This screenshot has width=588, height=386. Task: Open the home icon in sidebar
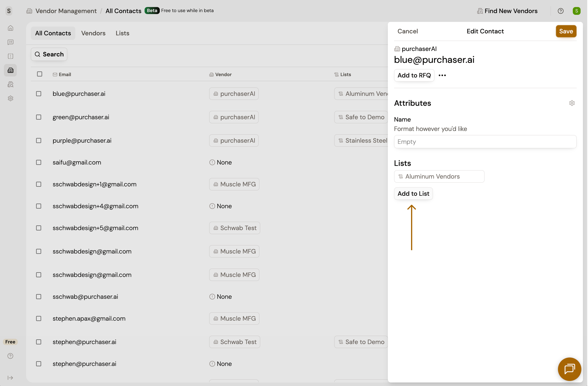[10, 28]
